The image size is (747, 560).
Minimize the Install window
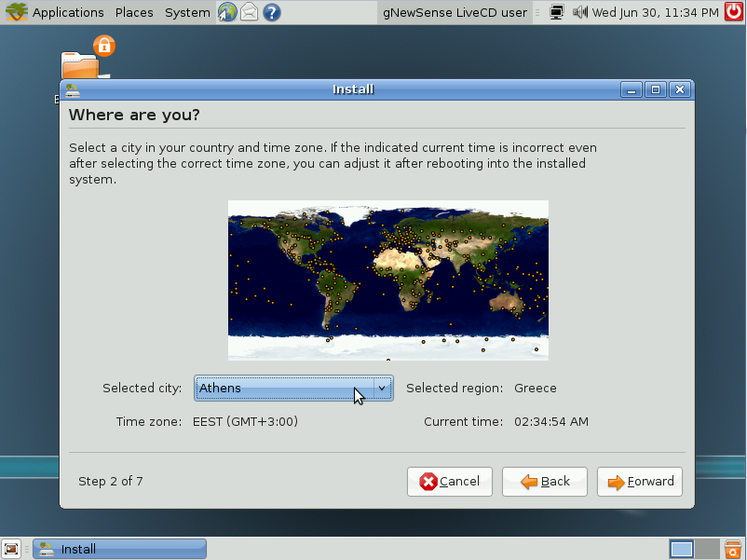(632, 89)
